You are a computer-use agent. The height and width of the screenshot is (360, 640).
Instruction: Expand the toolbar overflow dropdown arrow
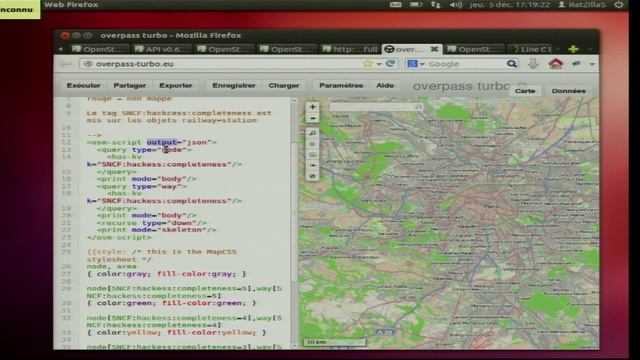[592, 64]
